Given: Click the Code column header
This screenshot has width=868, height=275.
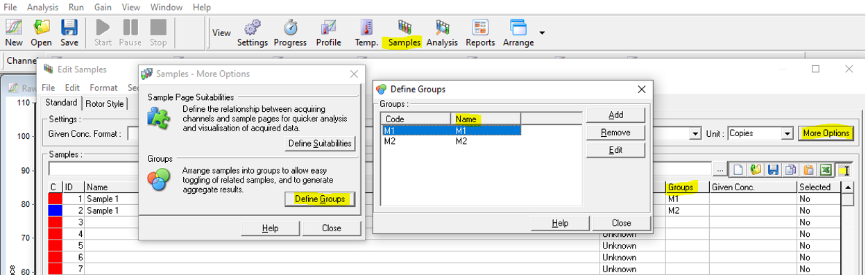Looking at the screenshot, I should 416,119.
